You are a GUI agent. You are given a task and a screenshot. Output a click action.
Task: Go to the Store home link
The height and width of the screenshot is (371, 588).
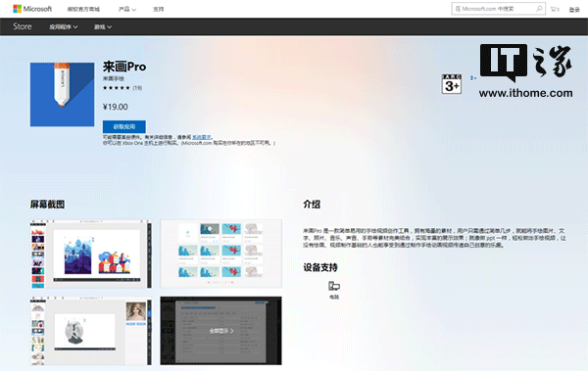coord(23,26)
